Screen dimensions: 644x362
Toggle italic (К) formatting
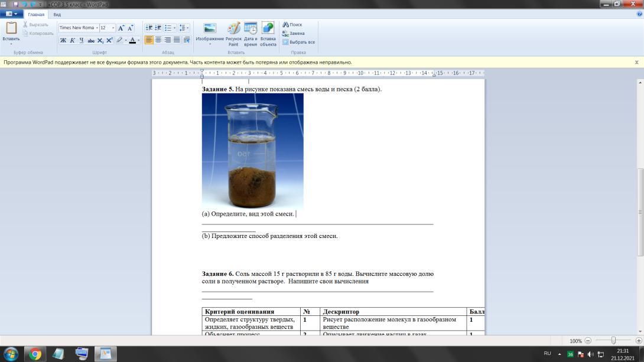[x=72, y=40]
